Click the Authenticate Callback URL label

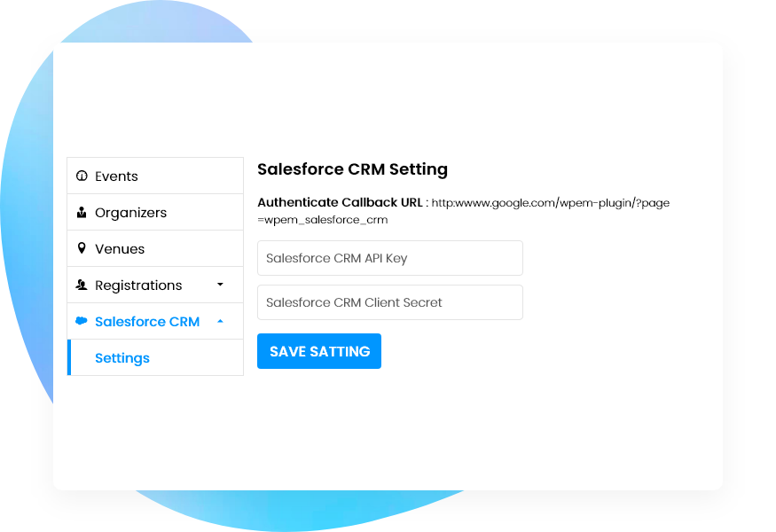340,202
